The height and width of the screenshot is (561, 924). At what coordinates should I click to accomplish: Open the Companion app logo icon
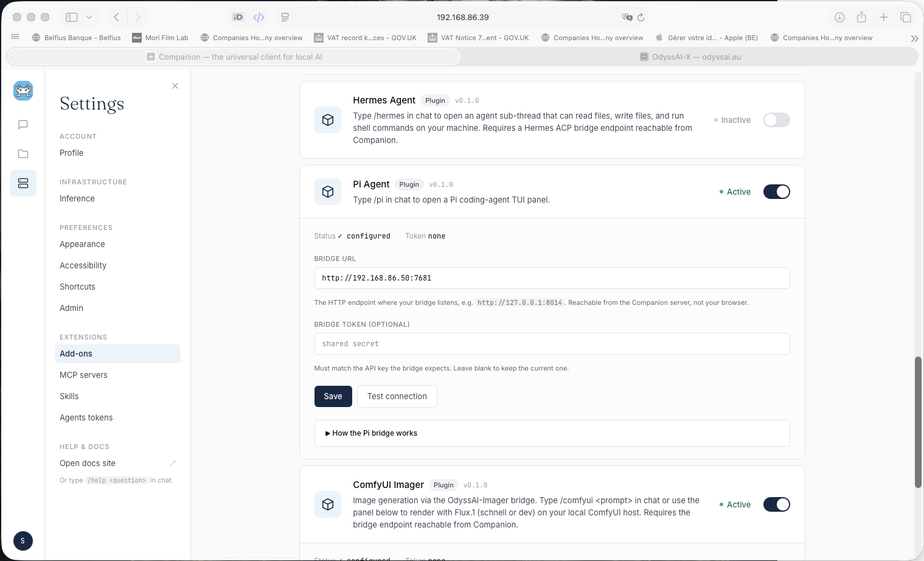point(23,91)
